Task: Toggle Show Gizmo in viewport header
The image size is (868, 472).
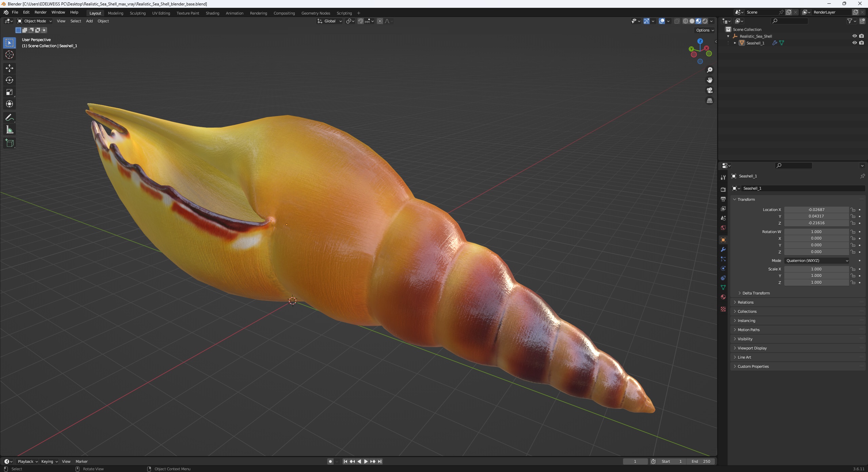Action: pos(647,21)
